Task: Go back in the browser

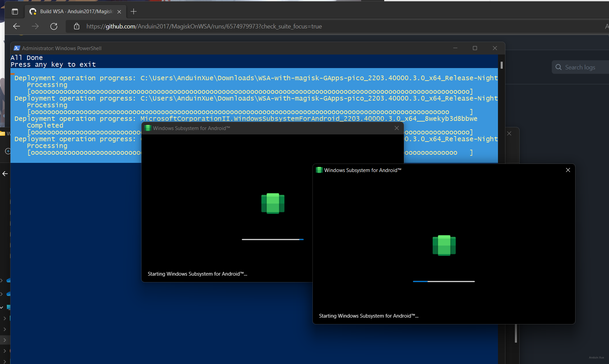Action: click(x=17, y=26)
